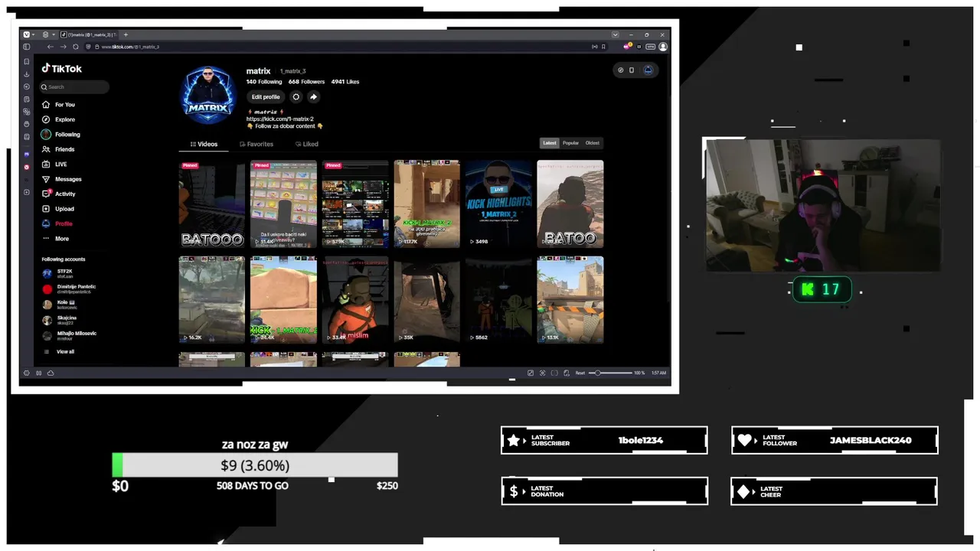
Task: Reset zoom with the Reset button
Action: 580,373
